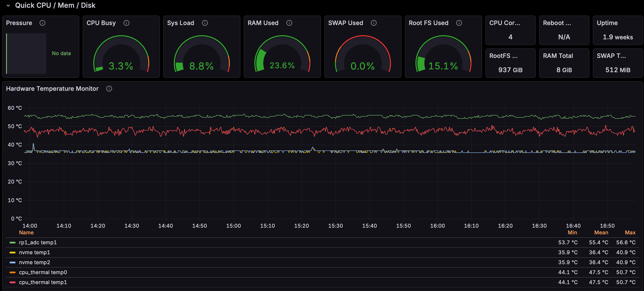Click the Name legend column header
644x291 pixels.
point(26,232)
